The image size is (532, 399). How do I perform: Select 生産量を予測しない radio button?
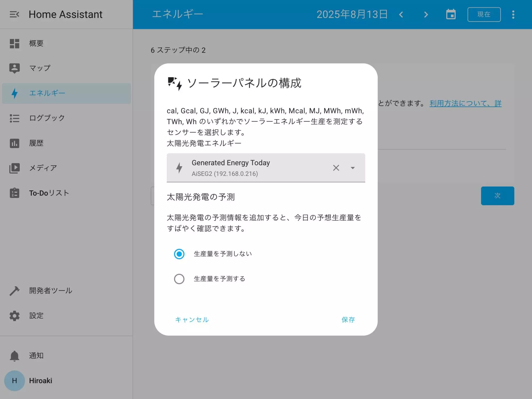tap(179, 254)
